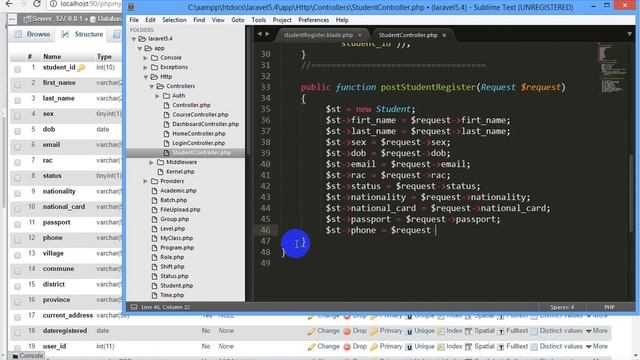The width and height of the screenshot is (640, 360).
Task: Open the Selection menu
Action: (x=174, y=20)
